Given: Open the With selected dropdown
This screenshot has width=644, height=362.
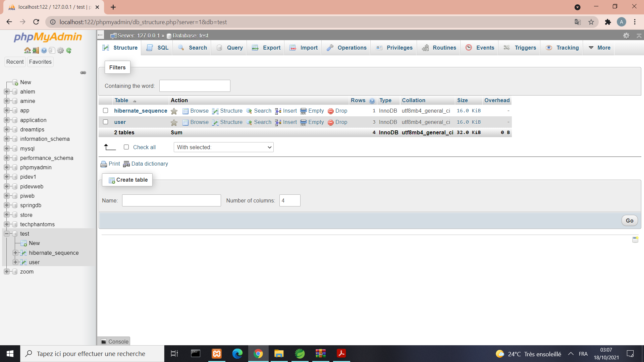Looking at the screenshot, I should 223,147.
